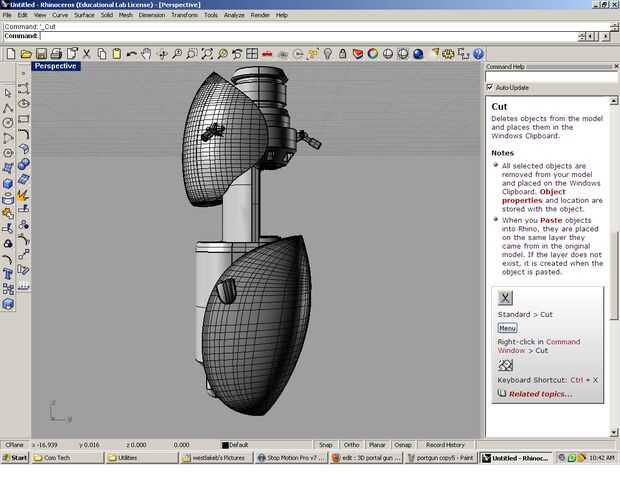
Task: Open the Coro Tech taskbar folder
Action: pos(67,458)
